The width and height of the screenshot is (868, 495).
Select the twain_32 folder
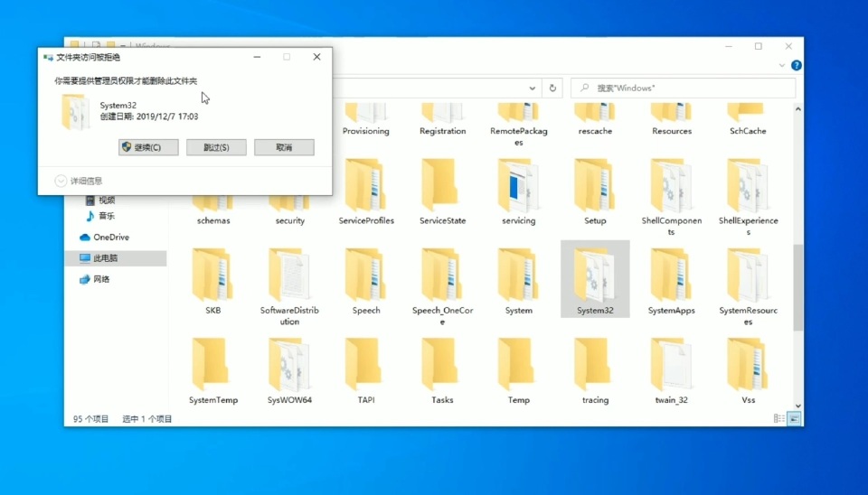672,371
